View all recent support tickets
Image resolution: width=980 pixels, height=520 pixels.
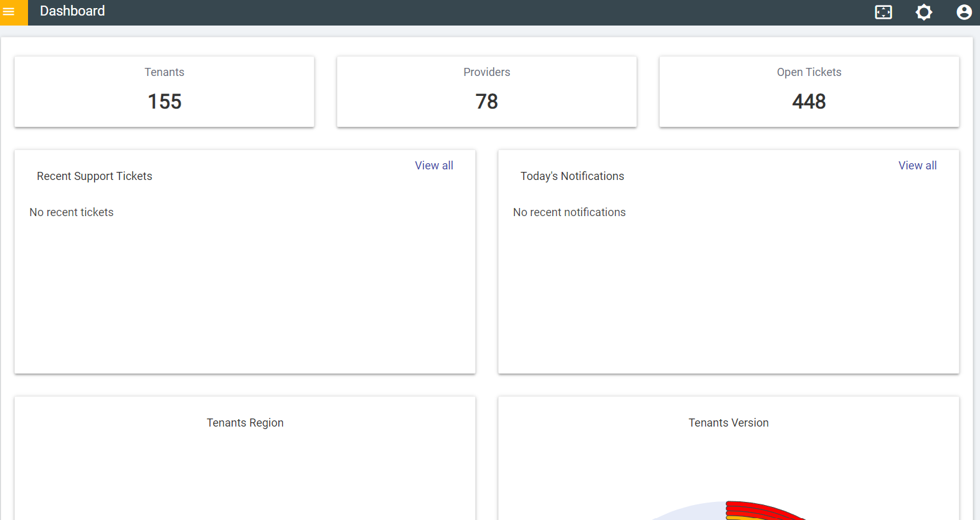434,166
